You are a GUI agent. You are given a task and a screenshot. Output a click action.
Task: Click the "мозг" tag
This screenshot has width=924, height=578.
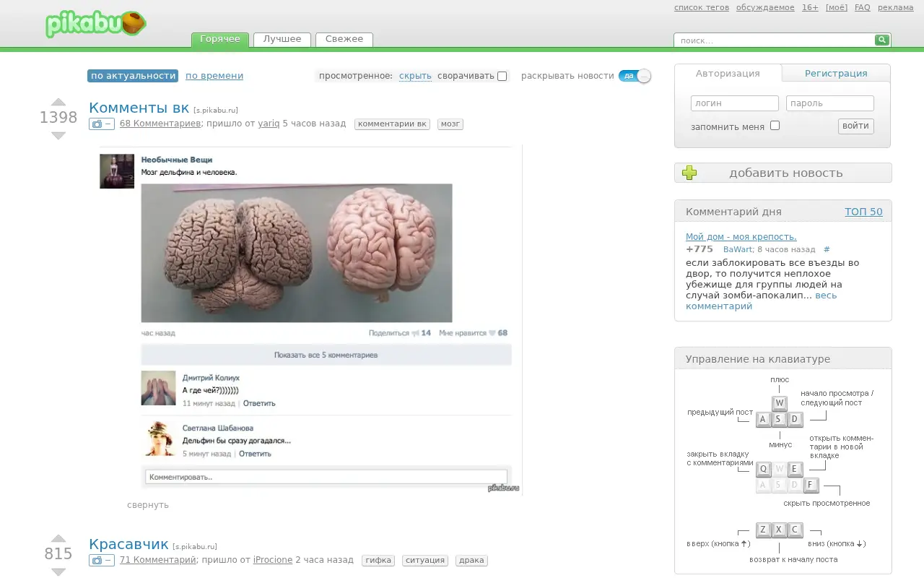point(450,124)
